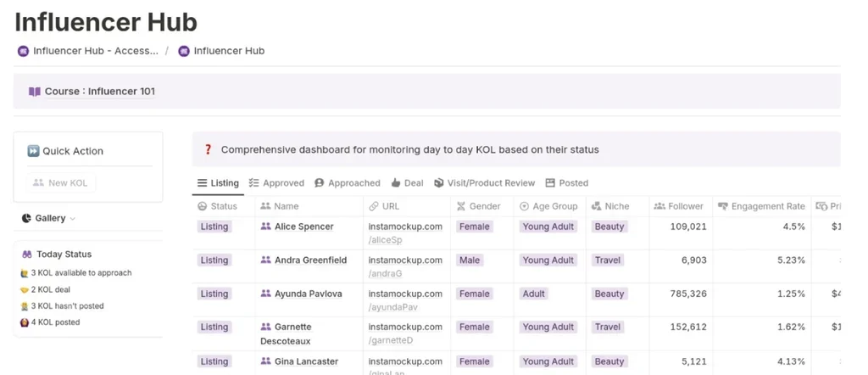868x375 pixels.
Task: Click the Influencer Hub page title
Action: [x=106, y=22]
